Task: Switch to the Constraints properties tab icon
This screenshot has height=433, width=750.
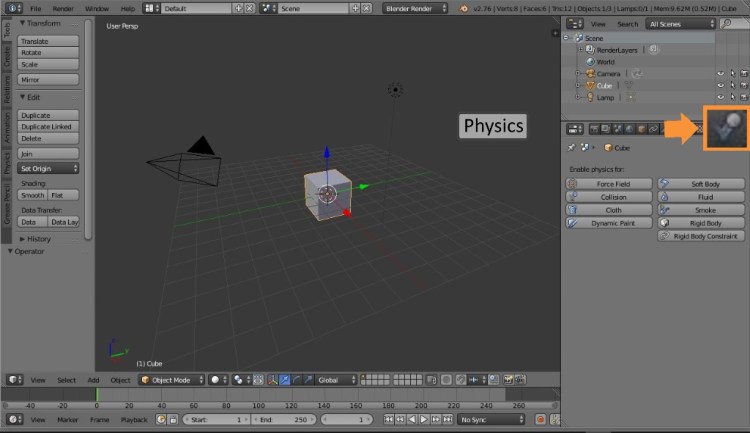Action: (653, 129)
